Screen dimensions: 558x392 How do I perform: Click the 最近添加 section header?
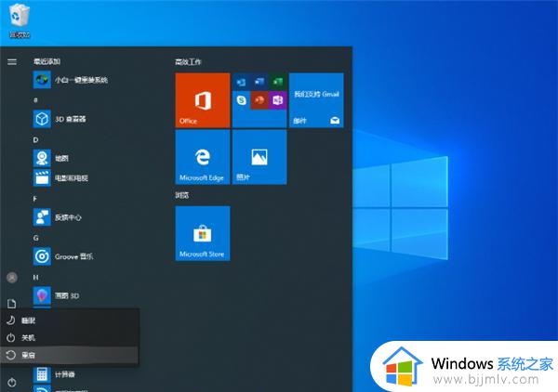coord(47,61)
